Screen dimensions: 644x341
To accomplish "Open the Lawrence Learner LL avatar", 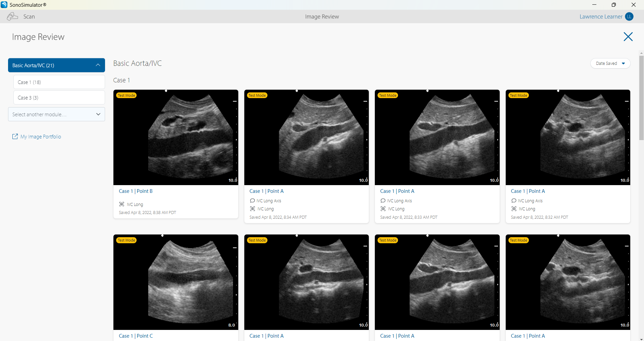I will [629, 16].
